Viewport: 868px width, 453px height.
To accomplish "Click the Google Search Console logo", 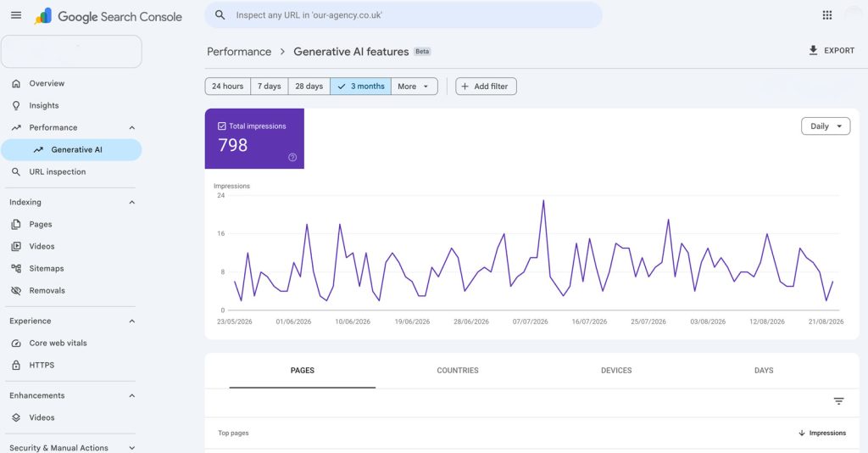I will coord(108,17).
